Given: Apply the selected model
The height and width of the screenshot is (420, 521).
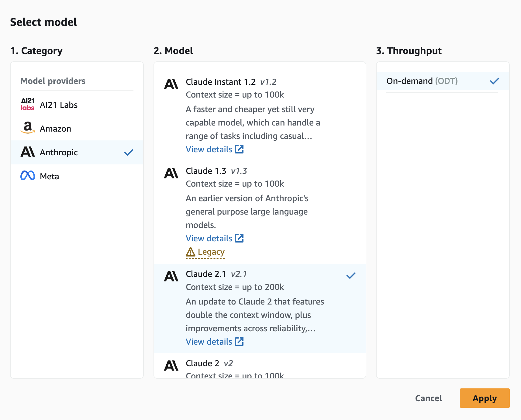Looking at the screenshot, I should coord(485,398).
